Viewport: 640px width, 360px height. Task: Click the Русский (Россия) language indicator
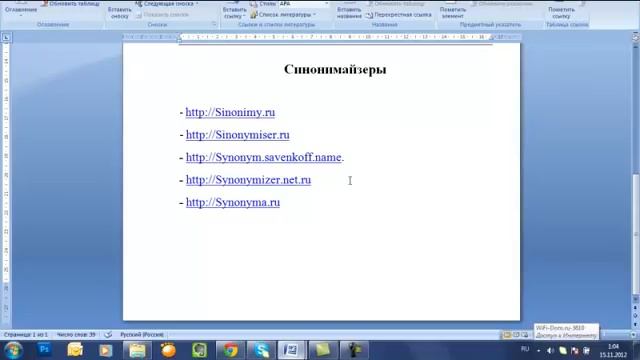142,335
